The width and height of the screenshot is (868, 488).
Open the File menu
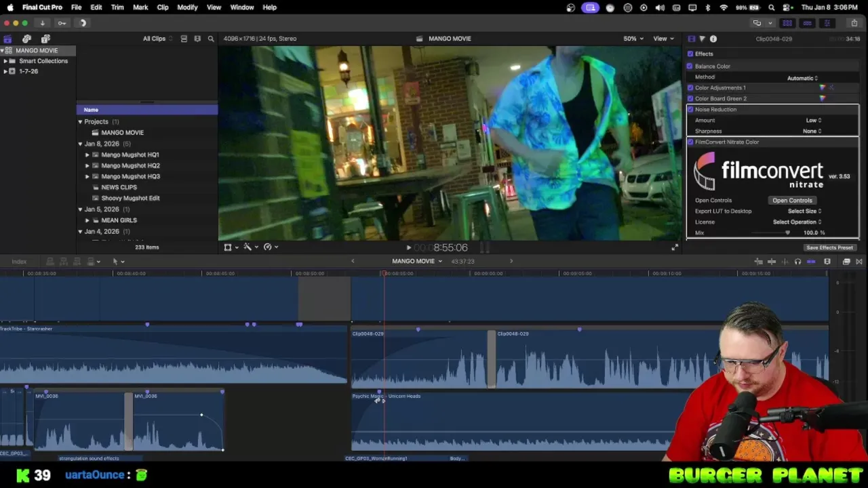[76, 7]
